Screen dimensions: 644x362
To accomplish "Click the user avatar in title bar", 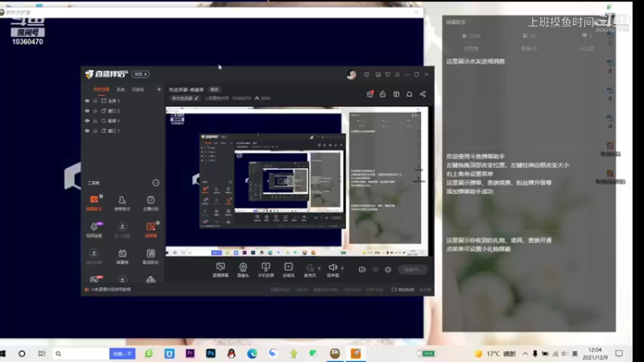I will pos(352,74).
